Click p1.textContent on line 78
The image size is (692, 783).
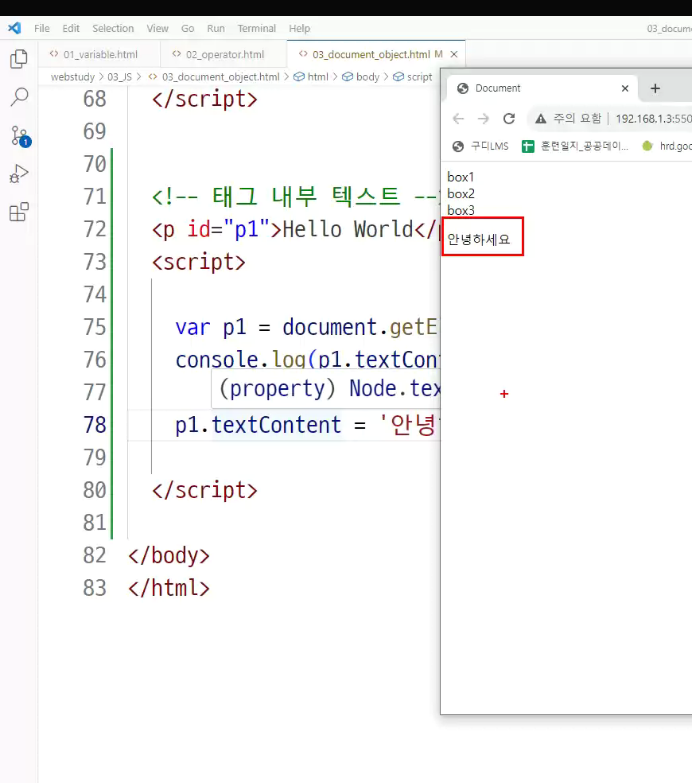258,425
